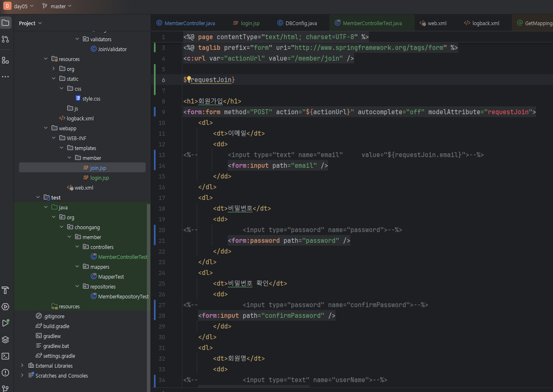Open the Git tool window icon

point(5,388)
